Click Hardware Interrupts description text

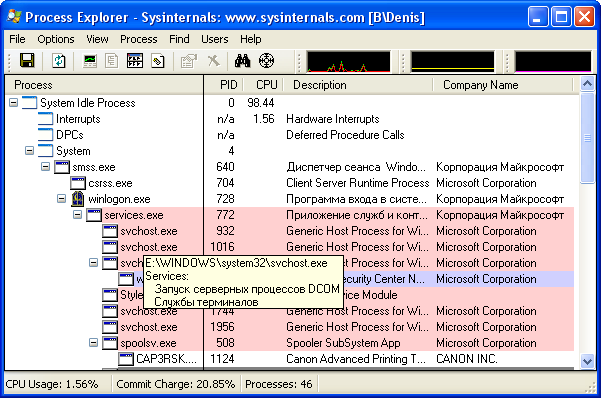click(x=333, y=119)
